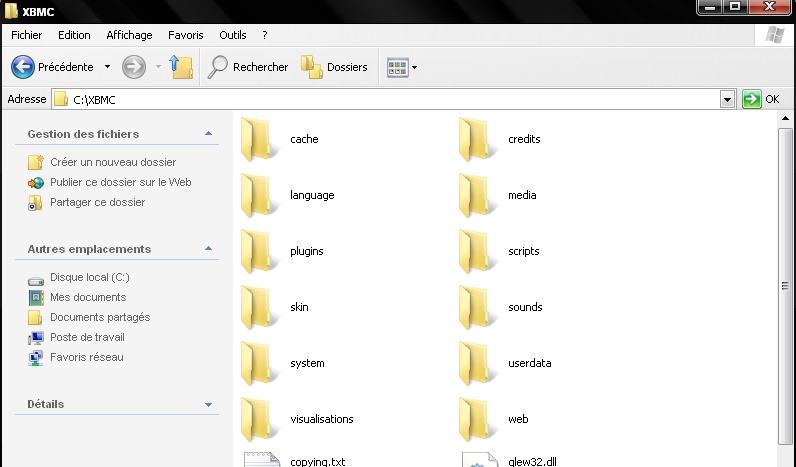Open the views dropdown arrow

coord(414,67)
